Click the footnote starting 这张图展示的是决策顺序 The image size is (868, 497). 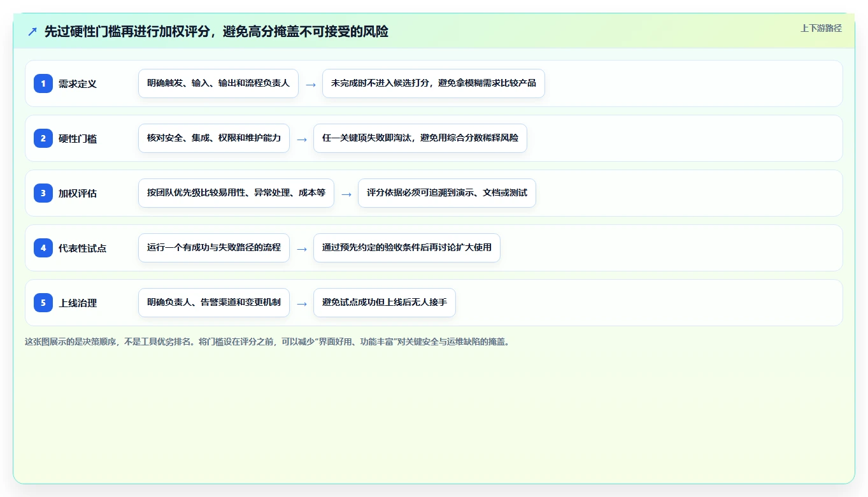(267, 342)
